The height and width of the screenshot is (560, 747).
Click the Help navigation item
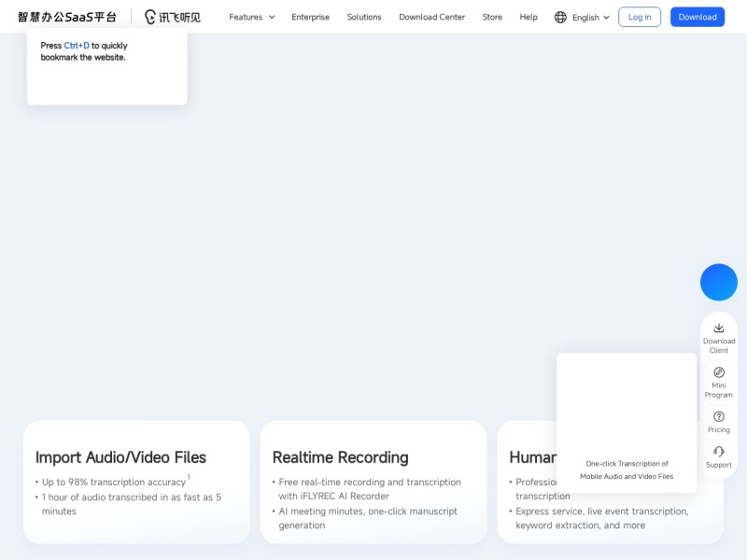pos(529,17)
